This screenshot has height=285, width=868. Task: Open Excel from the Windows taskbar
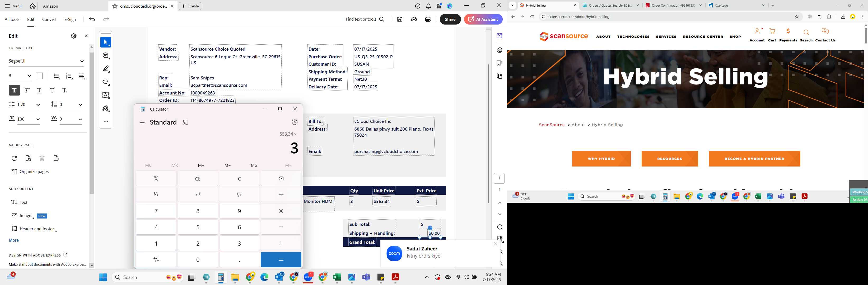tap(337, 277)
